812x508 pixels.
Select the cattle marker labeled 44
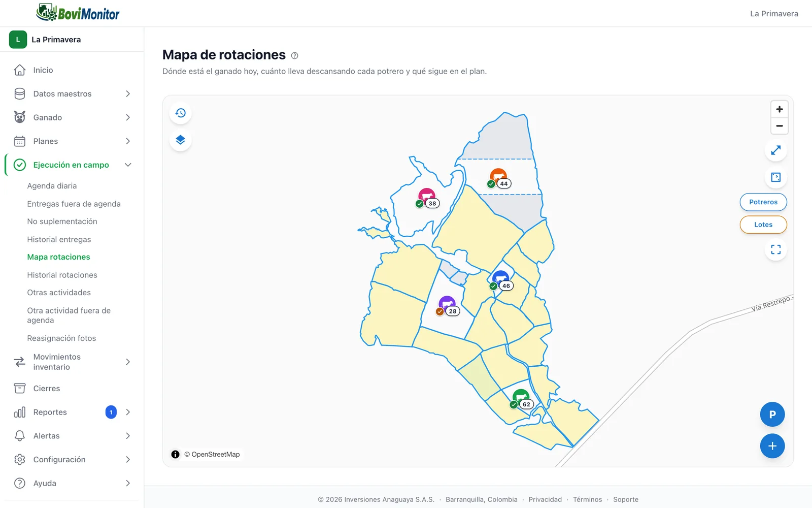[499, 178]
